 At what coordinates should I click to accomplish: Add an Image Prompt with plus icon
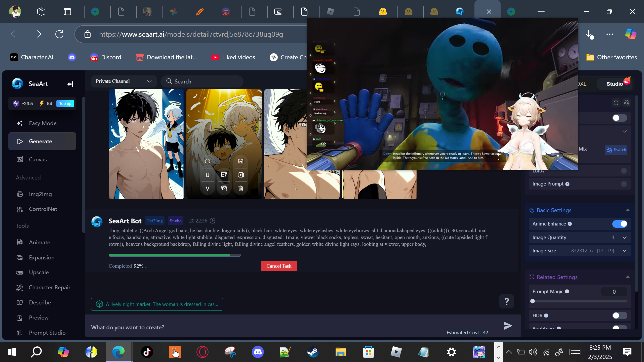pos(624,184)
